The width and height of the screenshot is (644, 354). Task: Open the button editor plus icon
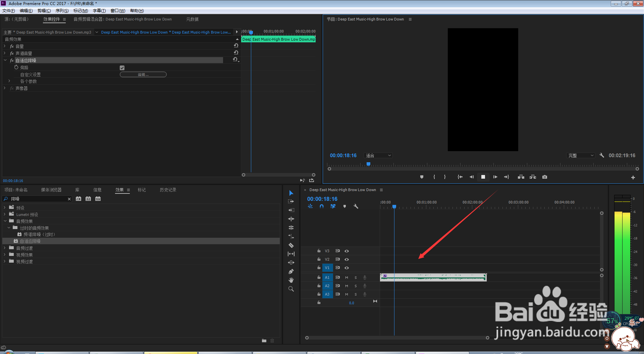pos(633,177)
